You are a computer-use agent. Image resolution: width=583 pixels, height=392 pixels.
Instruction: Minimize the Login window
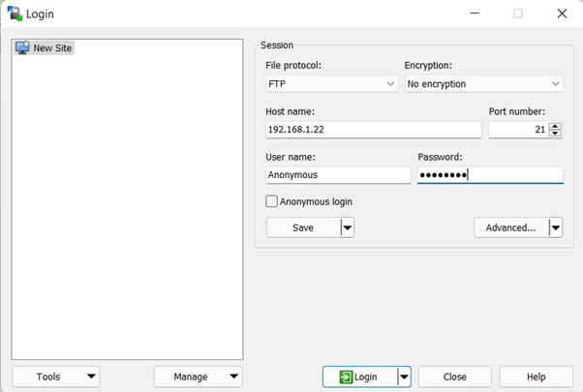pyautogui.click(x=475, y=14)
